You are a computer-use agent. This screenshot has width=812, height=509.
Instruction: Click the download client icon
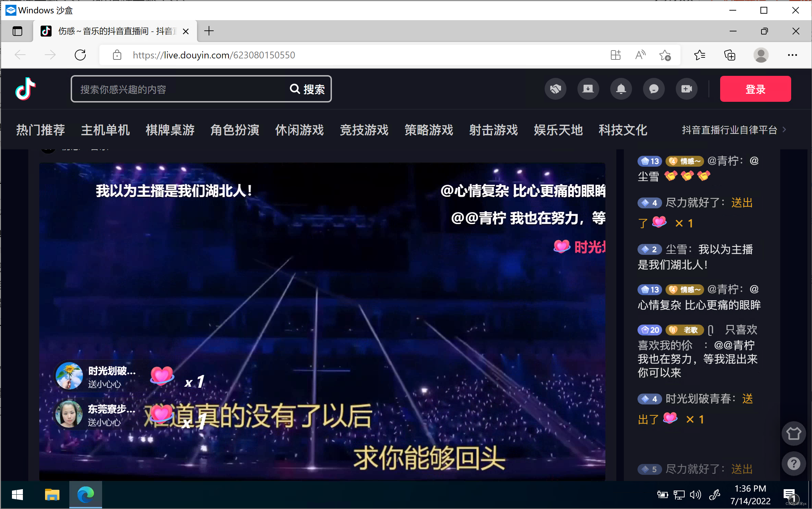[588, 89]
